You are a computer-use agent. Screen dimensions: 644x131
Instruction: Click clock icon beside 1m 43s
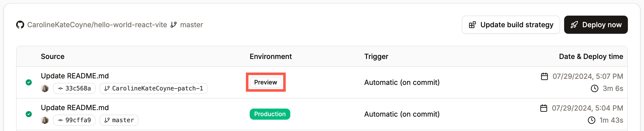(592, 120)
